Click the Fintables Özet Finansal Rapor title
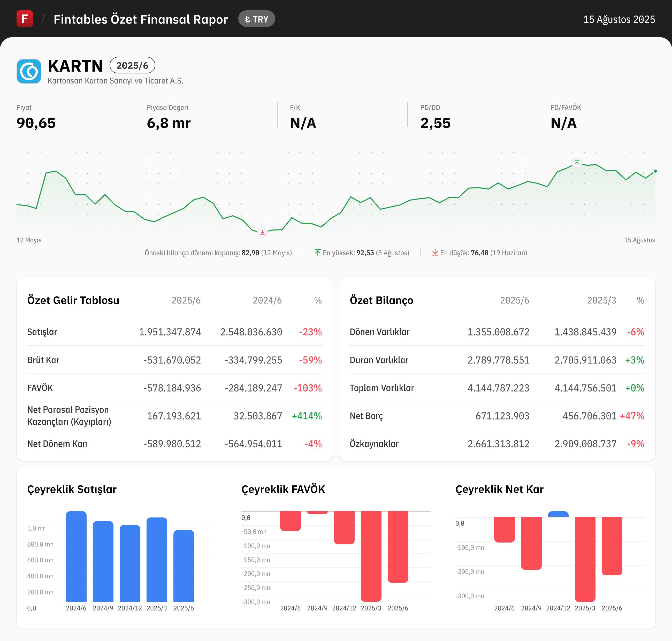672x641 pixels. [140, 19]
